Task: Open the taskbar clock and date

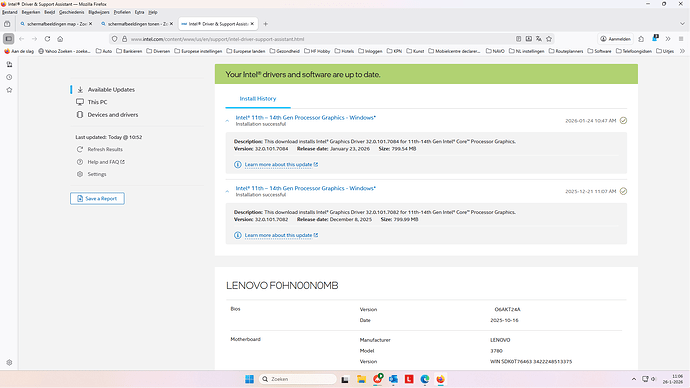Action: [673, 379]
